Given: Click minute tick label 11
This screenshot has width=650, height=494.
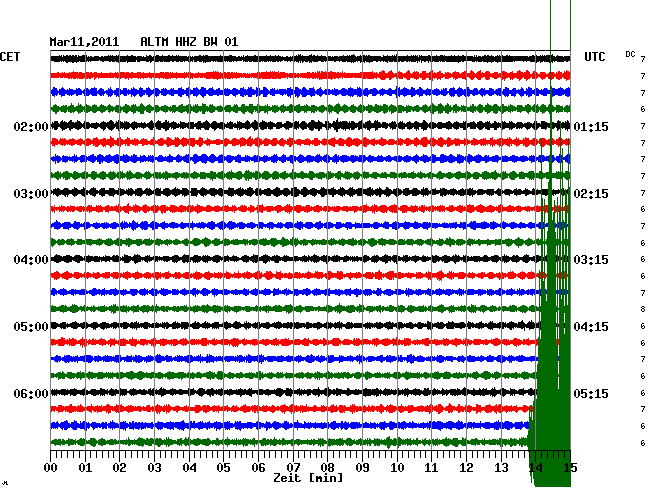Looking at the screenshot, I should 432,468.
